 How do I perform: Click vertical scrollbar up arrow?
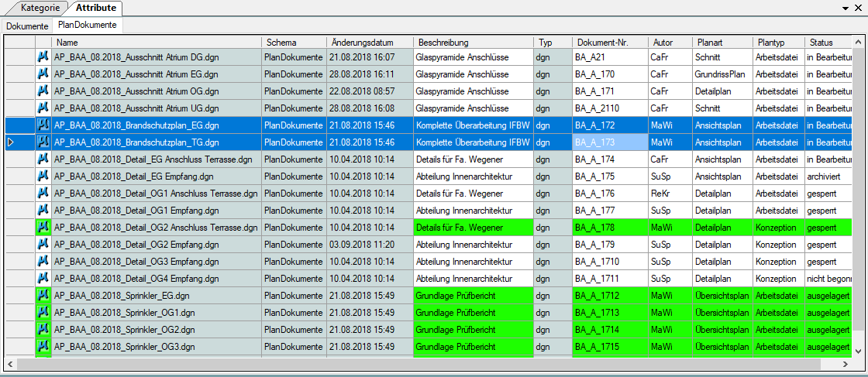(858, 42)
